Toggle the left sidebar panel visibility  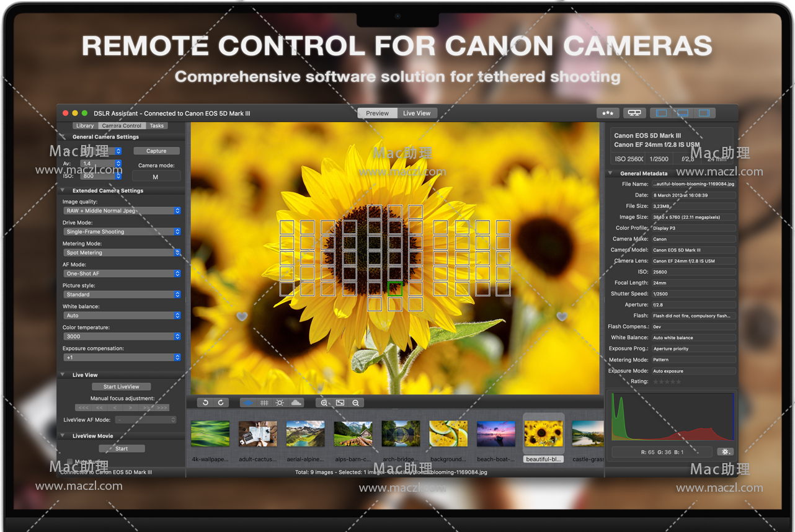point(661,113)
